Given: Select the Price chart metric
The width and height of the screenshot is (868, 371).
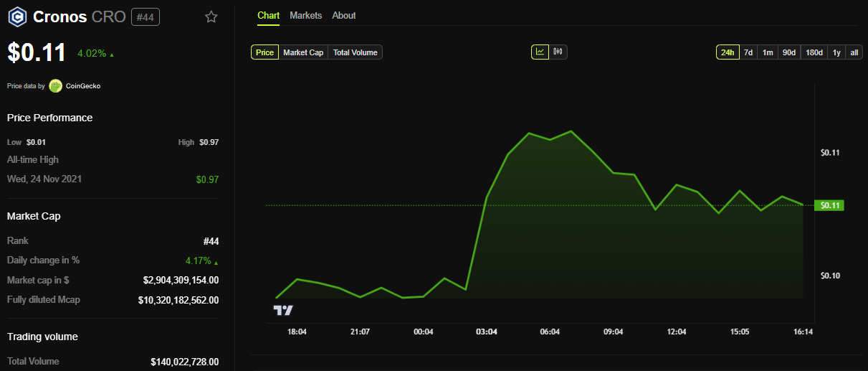Looking at the screenshot, I should point(264,52).
